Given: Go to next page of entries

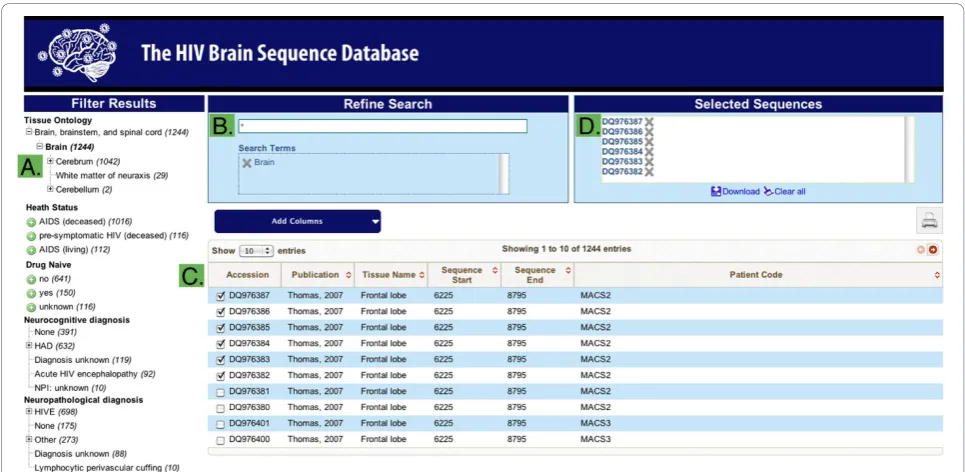Looking at the screenshot, I should [x=933, y=250].
